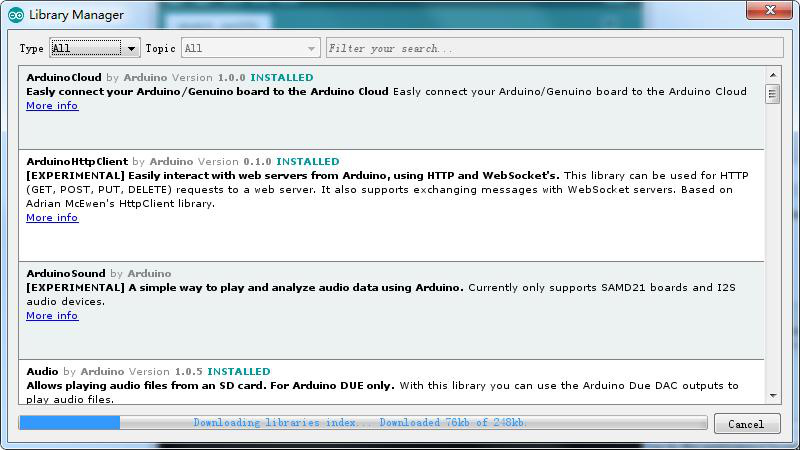Cancel the libraries index download

(x=747, y=424)
